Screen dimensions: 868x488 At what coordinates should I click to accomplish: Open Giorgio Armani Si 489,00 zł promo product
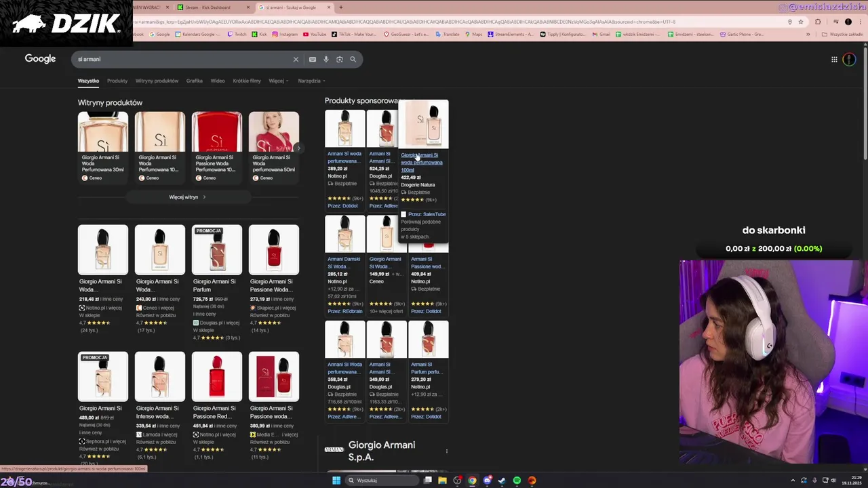click(x=103, y=409)
